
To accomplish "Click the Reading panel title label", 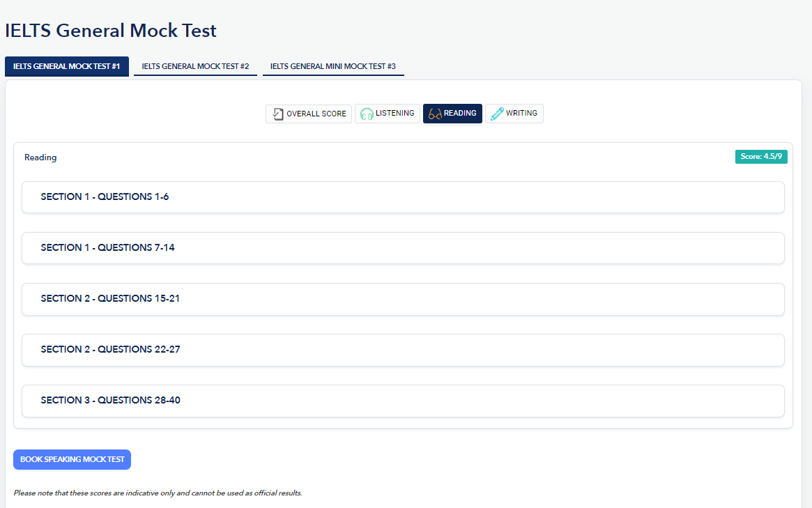I will coord(40,157).
